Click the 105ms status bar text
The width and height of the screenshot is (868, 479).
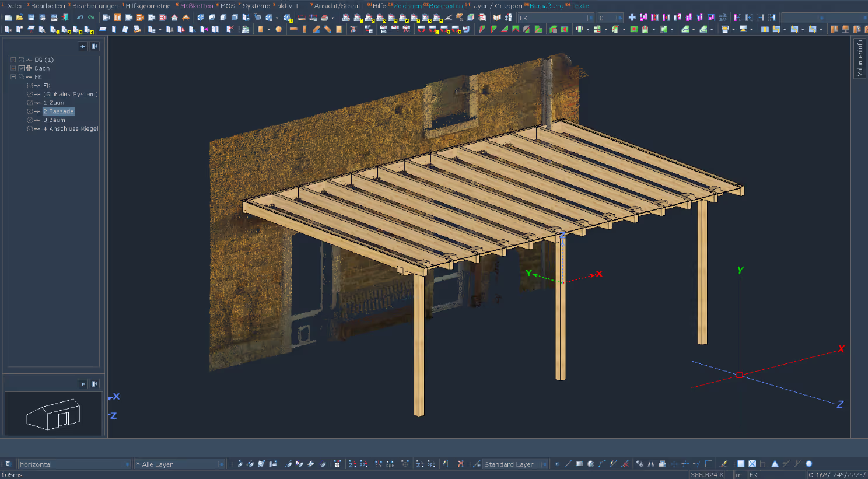(12, 475)
